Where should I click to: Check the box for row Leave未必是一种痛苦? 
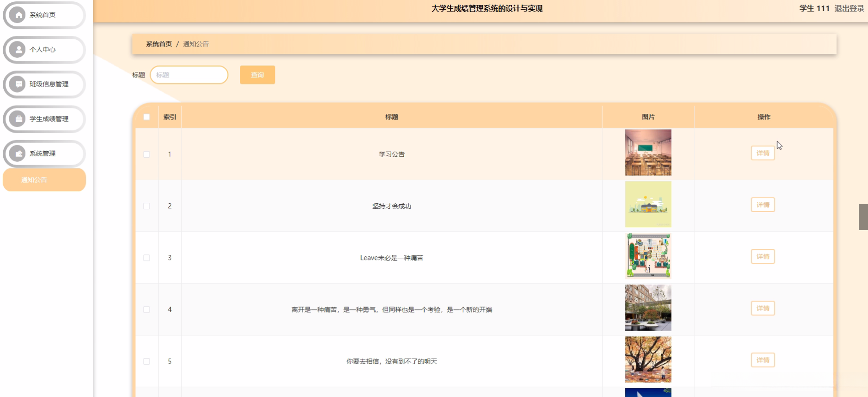point(147,258)
